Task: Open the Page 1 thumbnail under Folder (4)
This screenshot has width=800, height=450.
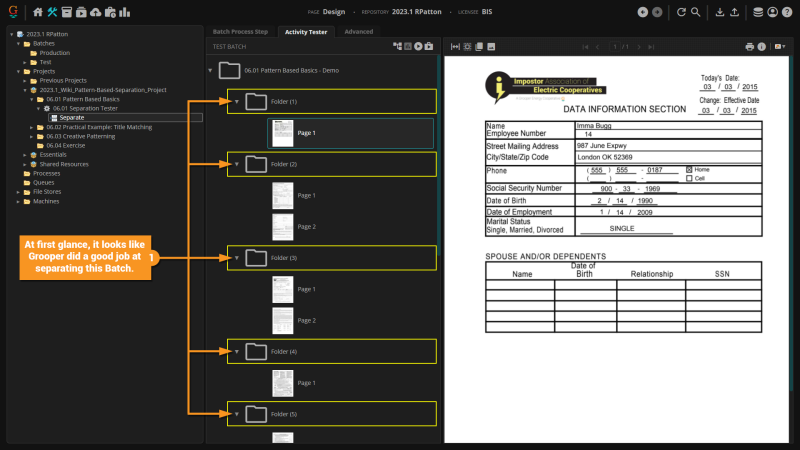Action: coord(283,383)
